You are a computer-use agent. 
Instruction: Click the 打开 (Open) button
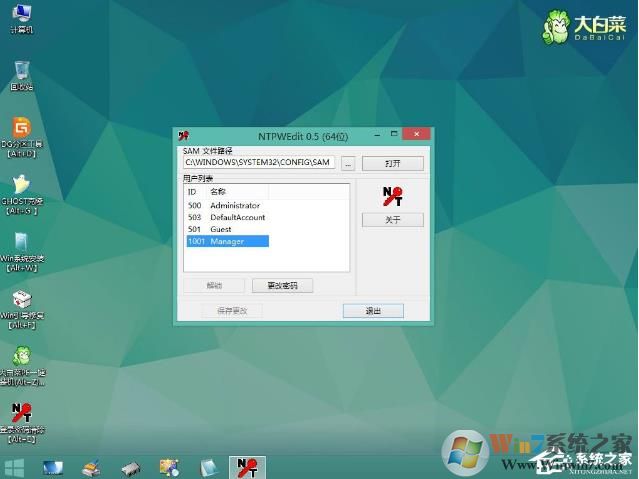point(391,163)
